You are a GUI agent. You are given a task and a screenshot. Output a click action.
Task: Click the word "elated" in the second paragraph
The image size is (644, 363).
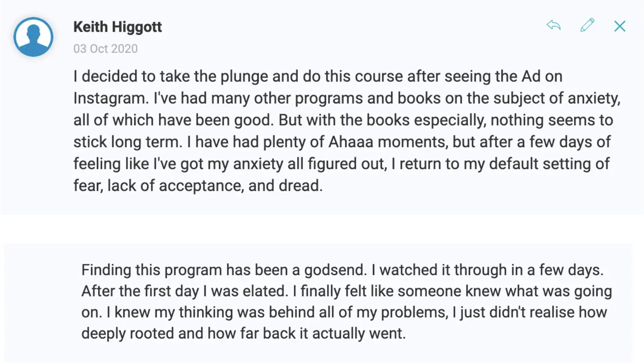pyautogui.click(x=265, y=291)
